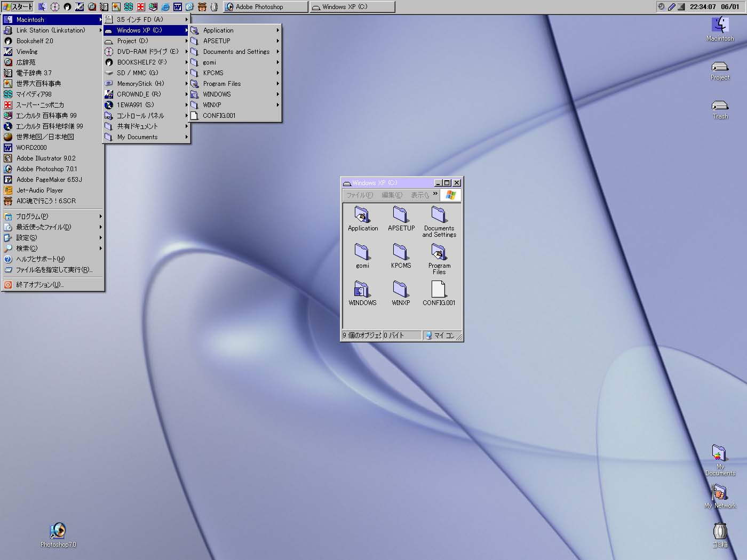
Task: Open 共有ドキュメント submenu entry
Action: 146,126
